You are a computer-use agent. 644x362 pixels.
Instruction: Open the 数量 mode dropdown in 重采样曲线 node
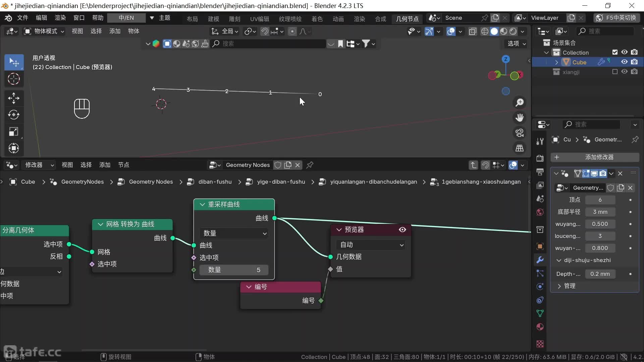(x=234, y=233)
